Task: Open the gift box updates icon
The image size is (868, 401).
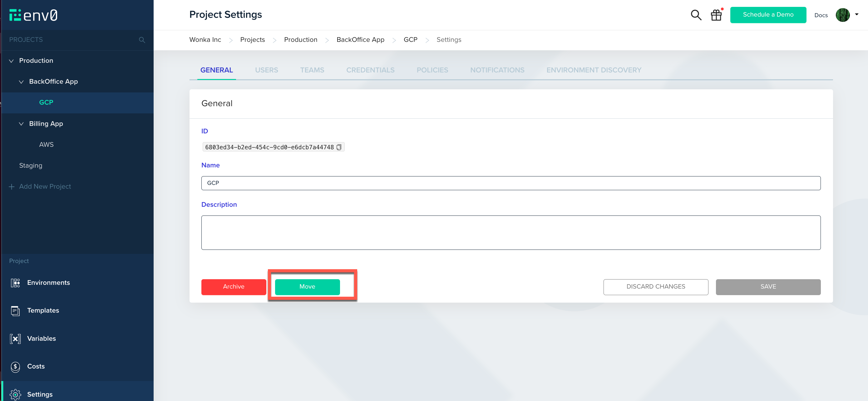Action: (716, 15)
